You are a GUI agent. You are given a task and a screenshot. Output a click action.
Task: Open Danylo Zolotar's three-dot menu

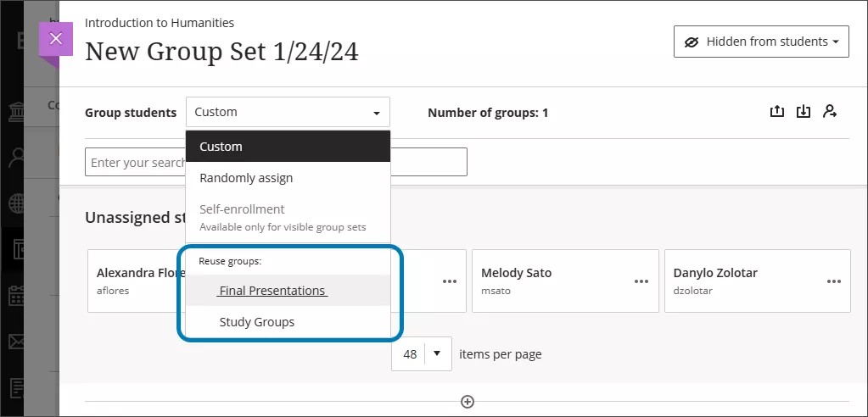pos(835,281)
